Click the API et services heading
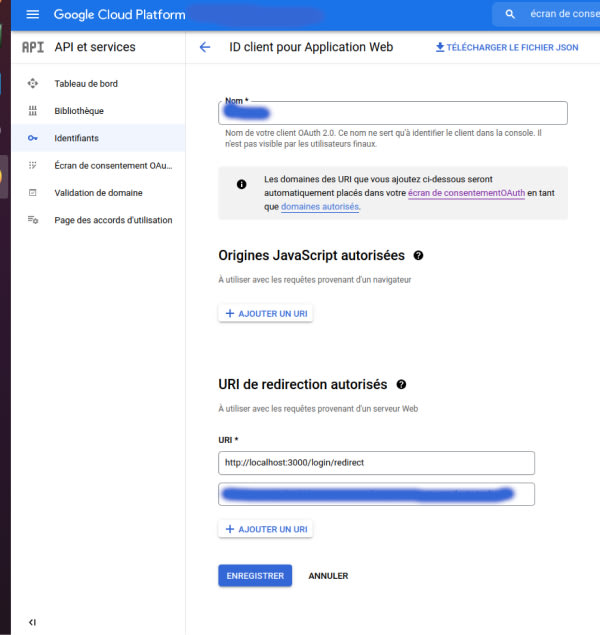Viewport: 600px width, 635px height. 95,47
